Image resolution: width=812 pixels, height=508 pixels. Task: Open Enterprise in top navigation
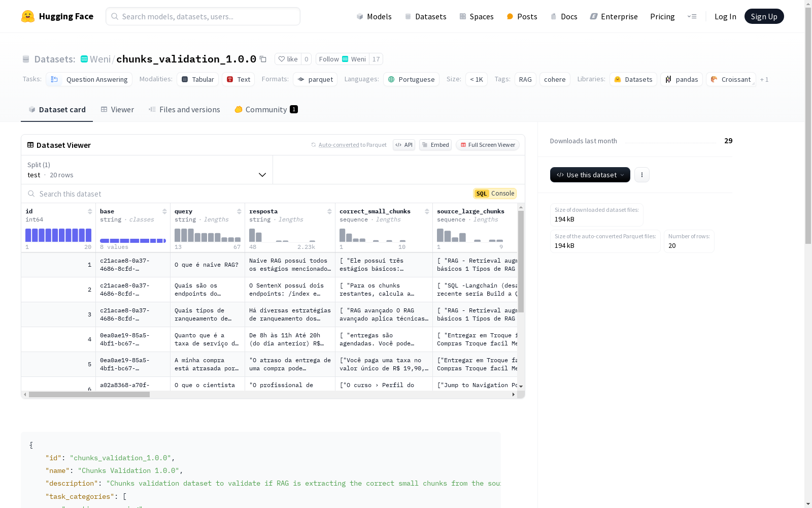click(614, 16)
